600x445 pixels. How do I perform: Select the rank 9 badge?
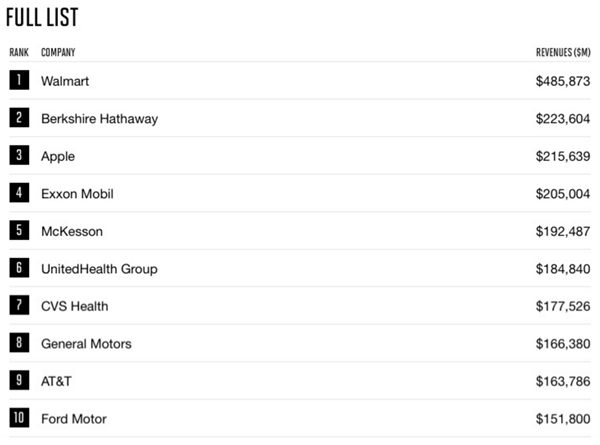coord(18,381)
